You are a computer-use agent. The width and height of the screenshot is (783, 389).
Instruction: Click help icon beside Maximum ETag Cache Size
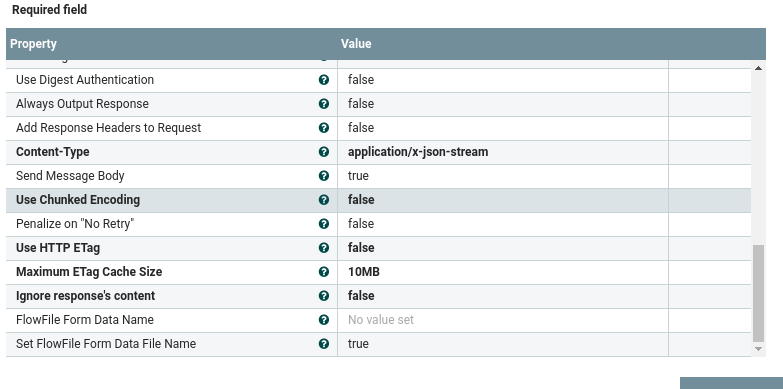[x=324, y=272]
